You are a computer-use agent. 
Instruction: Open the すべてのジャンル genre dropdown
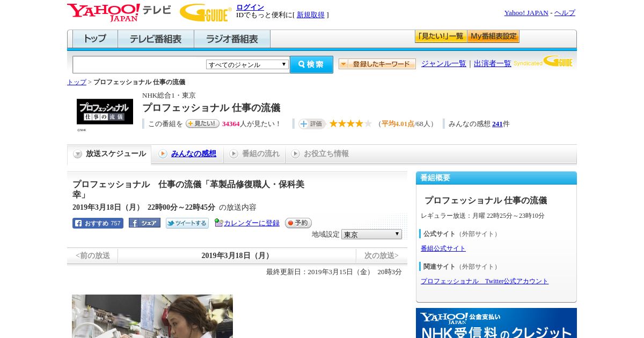click(x=247, y=64)
